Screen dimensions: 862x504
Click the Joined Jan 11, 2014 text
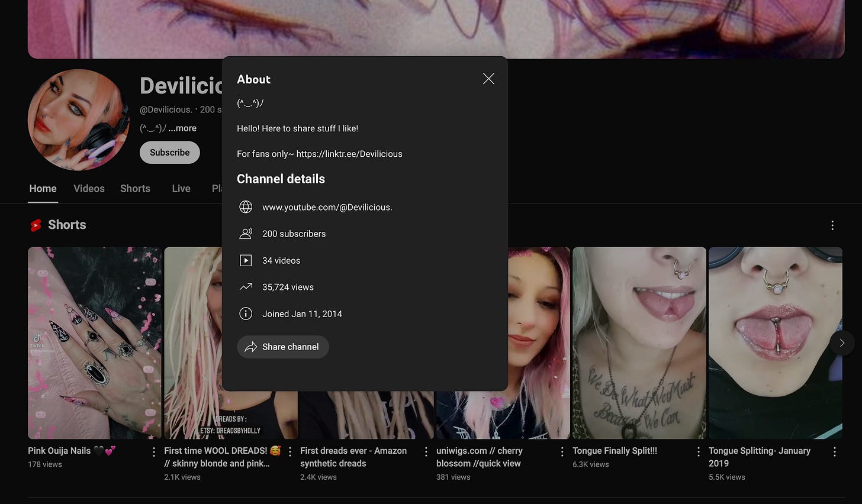(303, 314)
